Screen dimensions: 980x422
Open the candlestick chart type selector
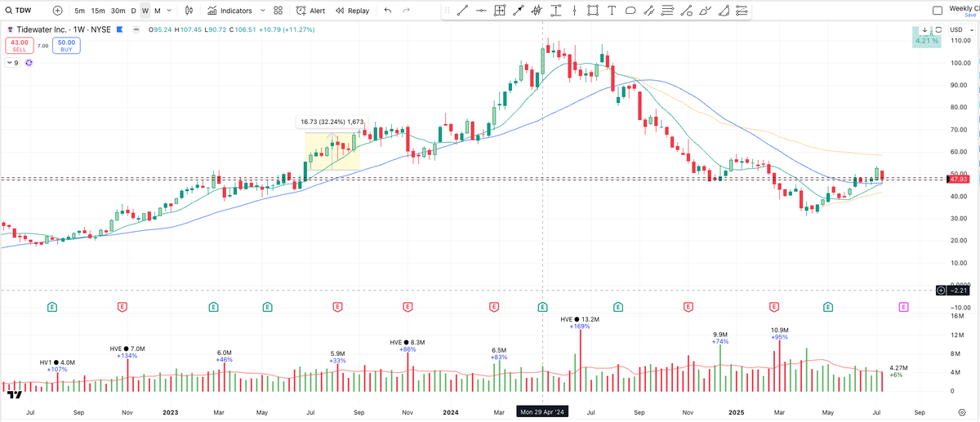[x=189, y=11]
